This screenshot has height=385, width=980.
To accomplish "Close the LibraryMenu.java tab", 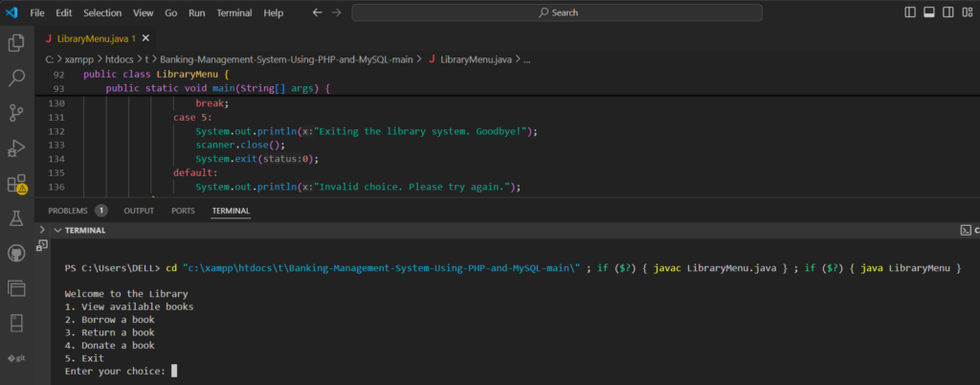I will pos(145,38).
